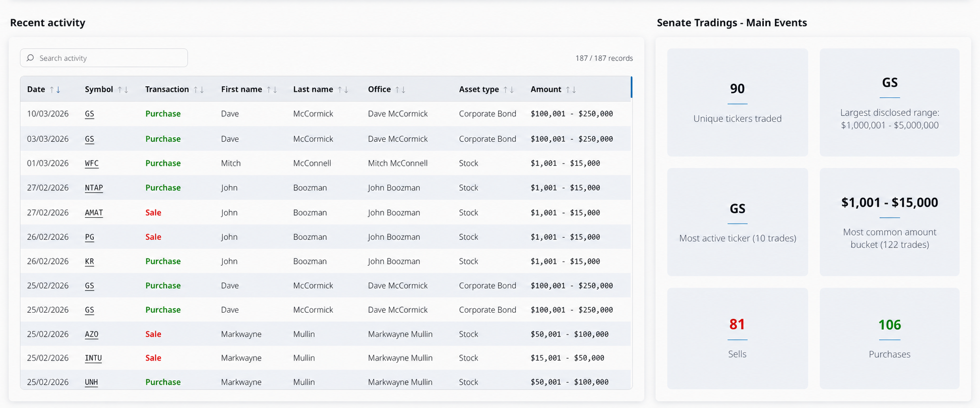The image size is (980, 408).
Task: Sort table by Date column arrows
Action: coord(55,89)
